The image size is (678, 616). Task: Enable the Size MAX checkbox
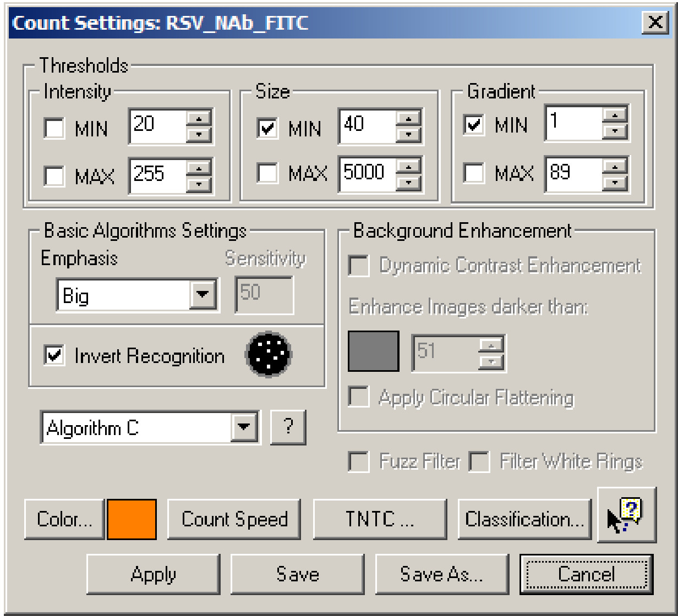pyautogui.click(x=267, y=174)
